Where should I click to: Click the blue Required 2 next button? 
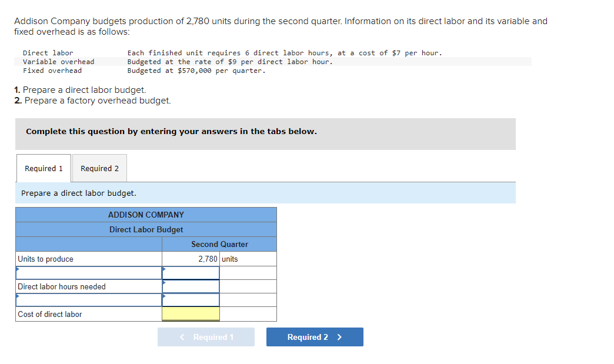(315, 337)
